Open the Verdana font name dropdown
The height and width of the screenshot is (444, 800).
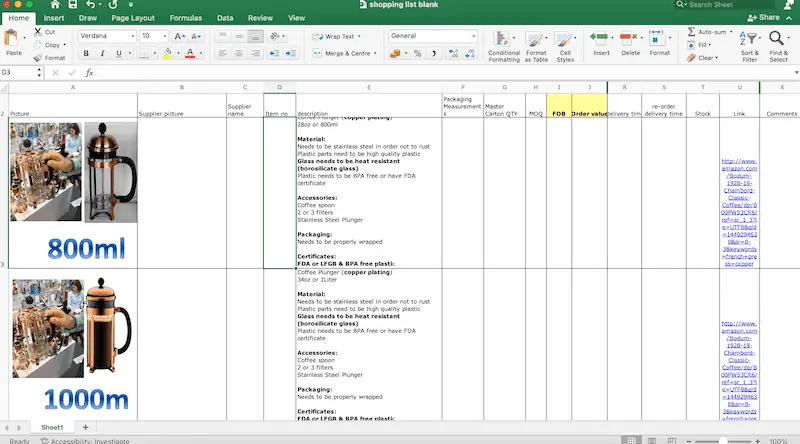[x=133, y=36]
